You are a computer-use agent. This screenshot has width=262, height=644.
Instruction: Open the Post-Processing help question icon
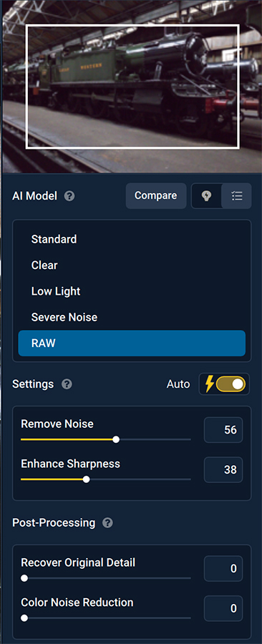click(x=107, y=523)
